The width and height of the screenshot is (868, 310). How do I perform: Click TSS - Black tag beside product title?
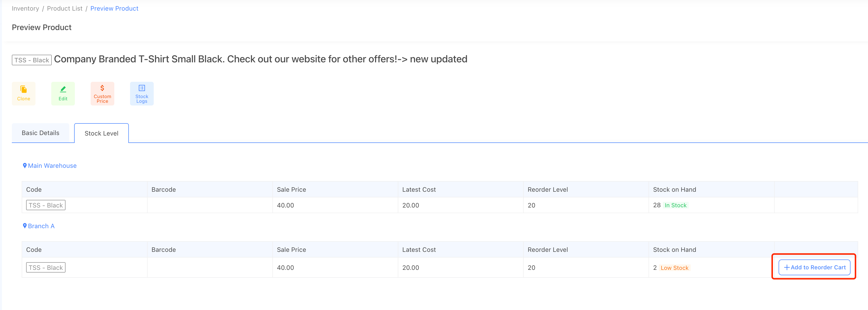point(32,60)
